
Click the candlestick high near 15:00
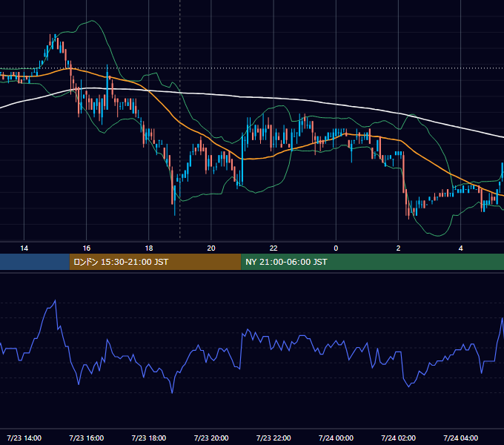click(55, 35)
